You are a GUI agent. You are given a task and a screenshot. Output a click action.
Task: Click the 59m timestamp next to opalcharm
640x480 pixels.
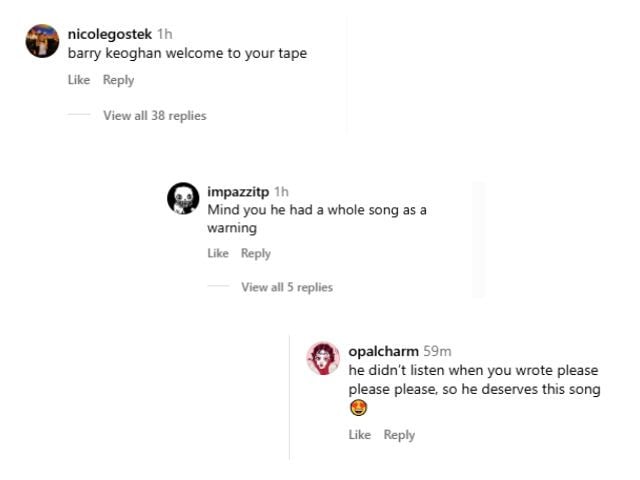coord(437,351)
